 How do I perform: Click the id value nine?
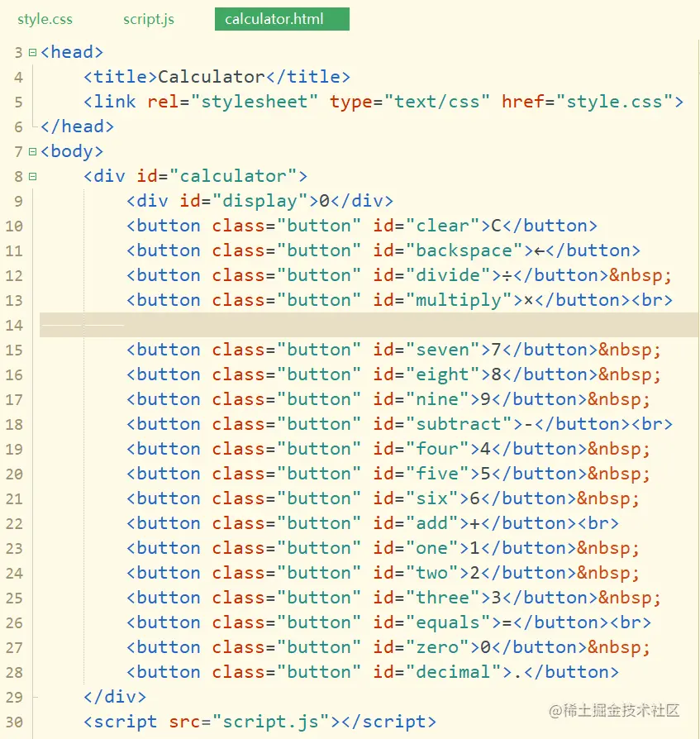tap(436, 399)
